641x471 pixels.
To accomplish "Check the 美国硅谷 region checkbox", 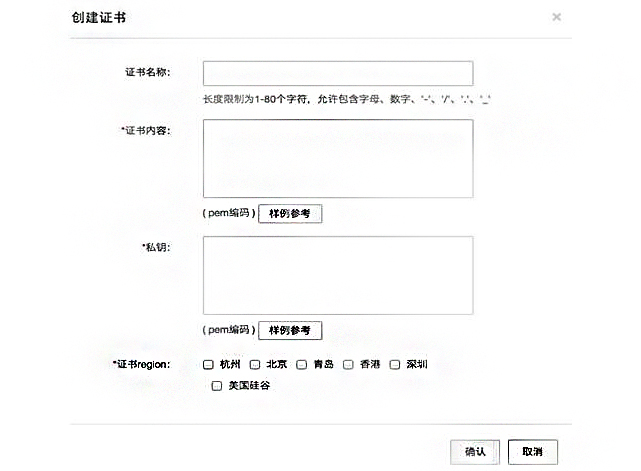I will point(217,386).
